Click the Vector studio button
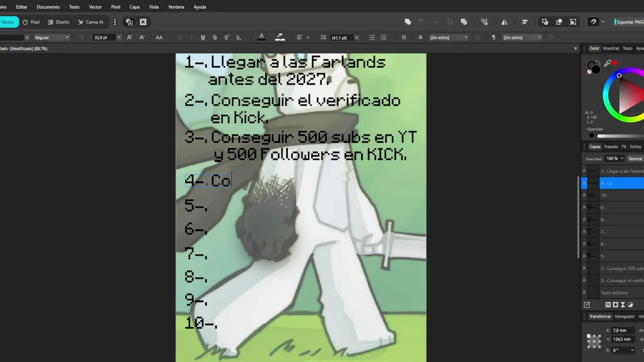This screenshot has height=362, width=644. click(x=9, y=22)
